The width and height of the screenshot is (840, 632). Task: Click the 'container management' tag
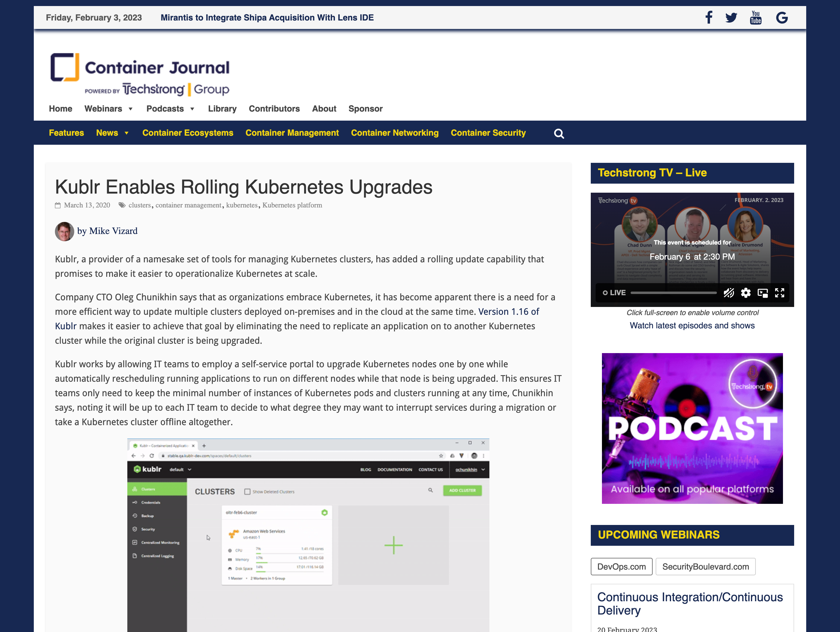(x=188, y=205)
